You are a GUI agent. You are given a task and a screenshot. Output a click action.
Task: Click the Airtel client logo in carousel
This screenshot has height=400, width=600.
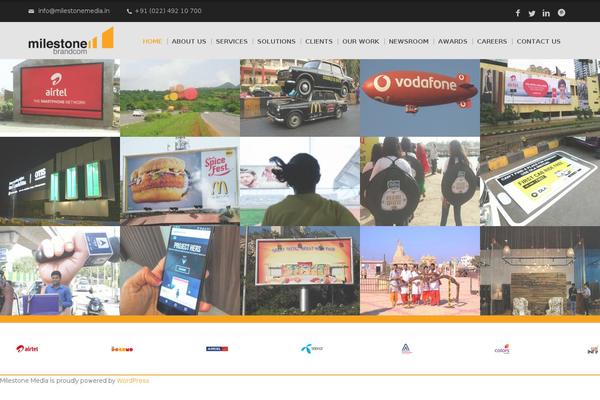27,348
